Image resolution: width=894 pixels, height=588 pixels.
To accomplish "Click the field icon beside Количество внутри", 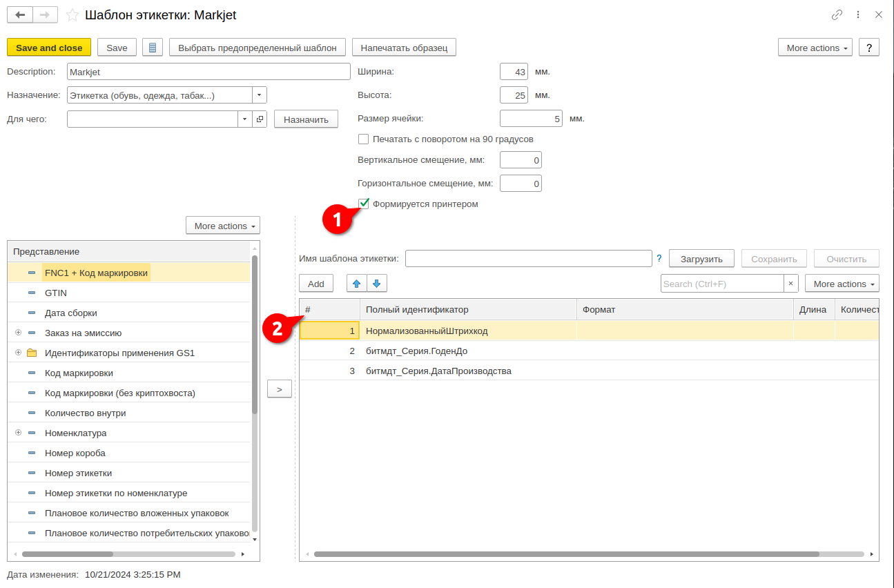I will point(32,413).
